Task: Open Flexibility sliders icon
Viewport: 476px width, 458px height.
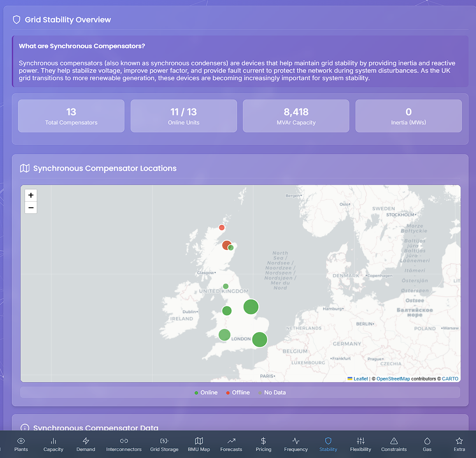Action: pyautogui.click(x=361, y=441)
